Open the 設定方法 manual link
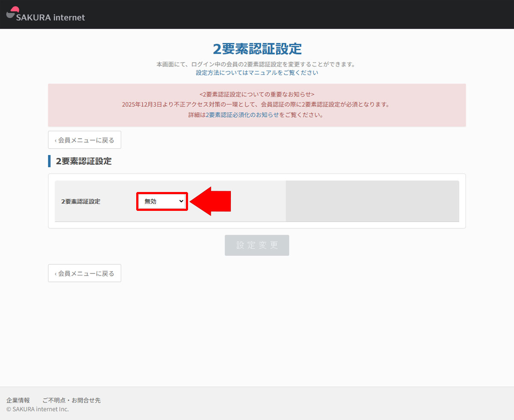This screenshot has width=514, height=420. [257, 72]
